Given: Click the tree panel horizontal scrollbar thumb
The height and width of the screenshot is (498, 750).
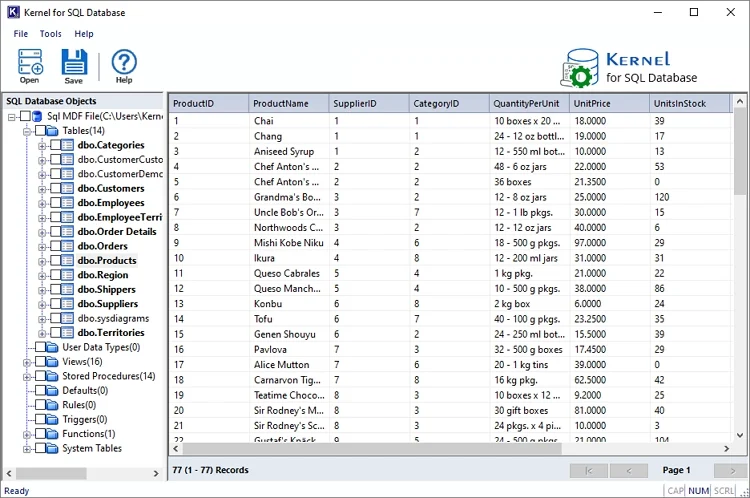Looking at the screenshot, I should (x=52, y=473).
